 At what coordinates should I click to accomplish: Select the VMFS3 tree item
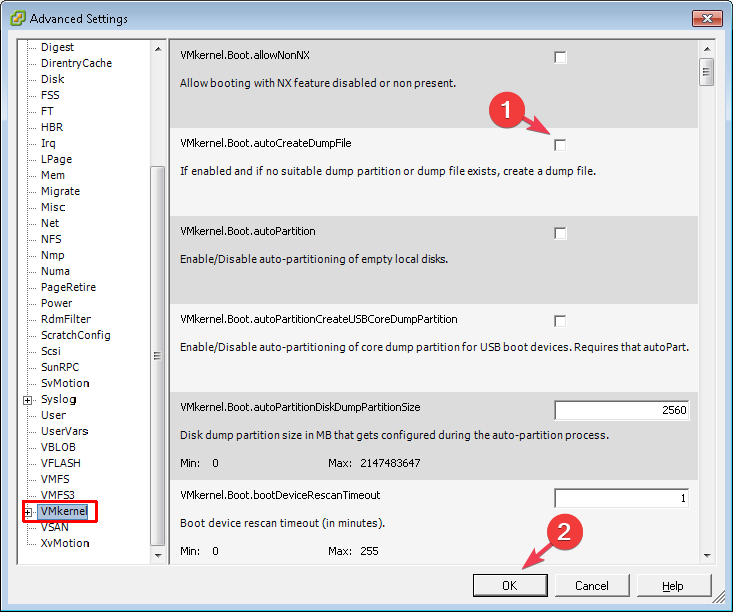coord(57,495)
